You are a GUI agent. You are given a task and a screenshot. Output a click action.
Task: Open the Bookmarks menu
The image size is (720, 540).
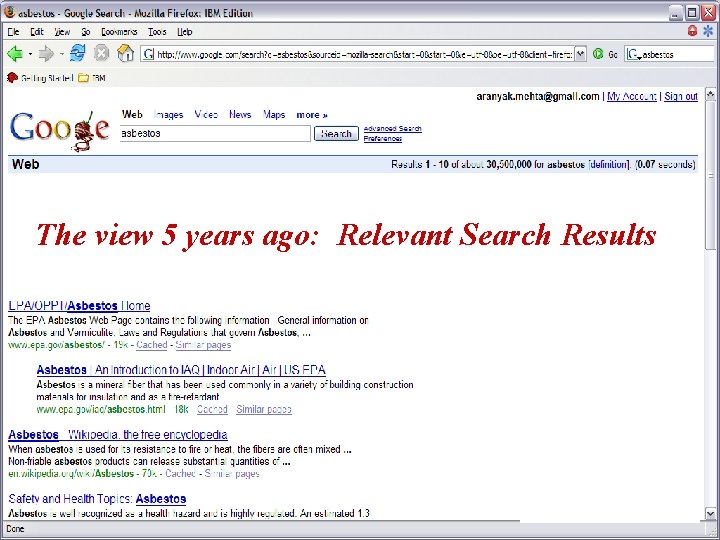pyautogui.click(x=119, y=32)
